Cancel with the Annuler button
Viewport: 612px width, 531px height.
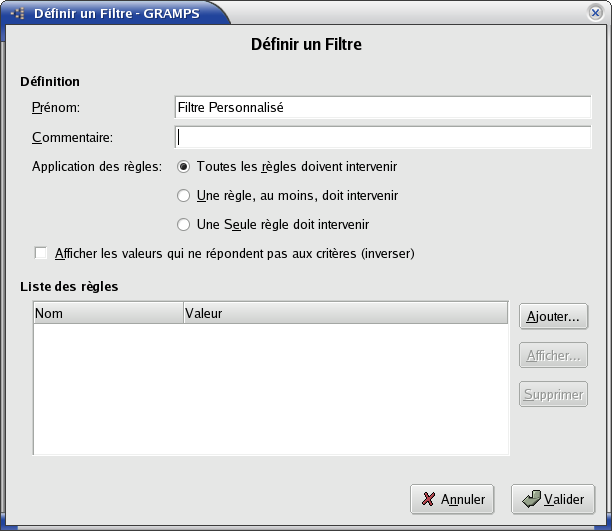click(x=453, y=499)
